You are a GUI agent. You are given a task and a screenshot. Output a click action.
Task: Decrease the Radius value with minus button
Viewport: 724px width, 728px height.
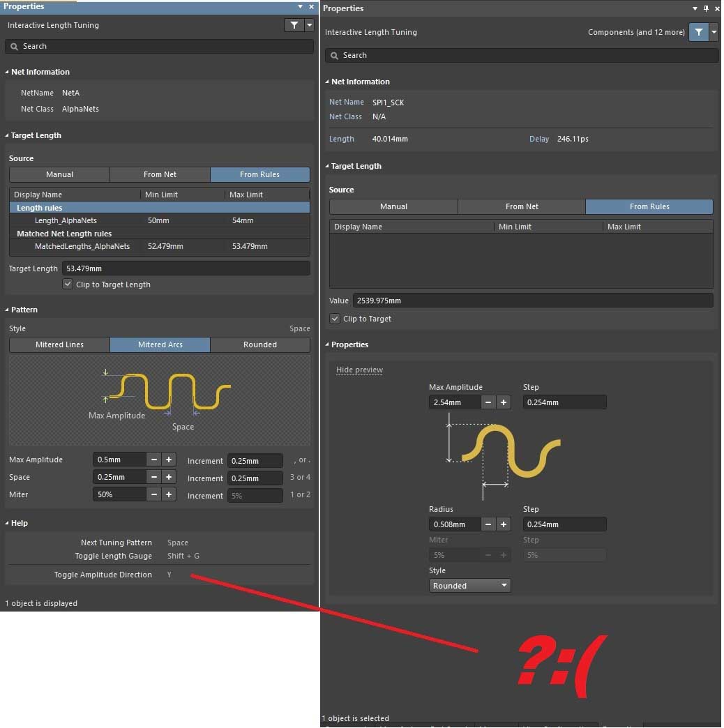tap(488, 524)
